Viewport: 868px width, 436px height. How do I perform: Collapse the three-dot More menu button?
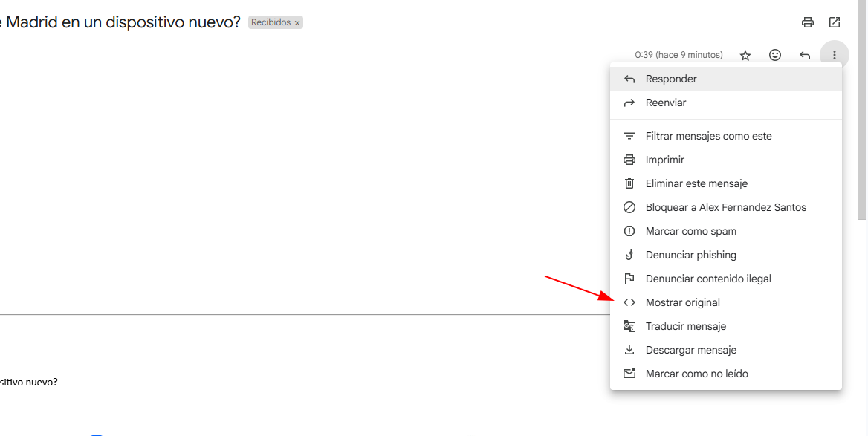835,55
